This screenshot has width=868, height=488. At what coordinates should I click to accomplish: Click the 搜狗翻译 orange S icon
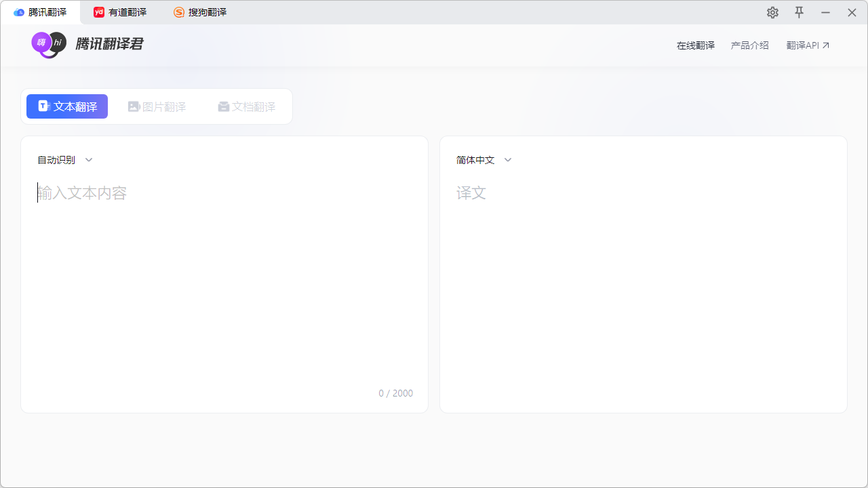(x=179, y=12)
